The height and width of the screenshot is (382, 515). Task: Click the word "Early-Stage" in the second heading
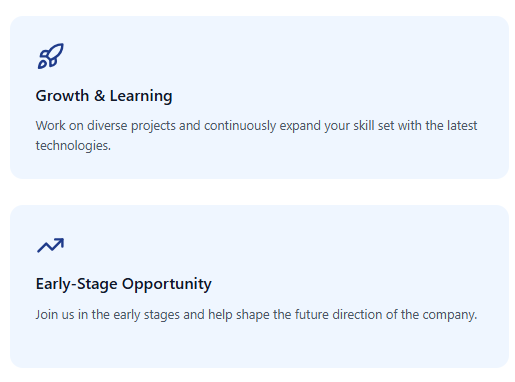click(77, 285)
